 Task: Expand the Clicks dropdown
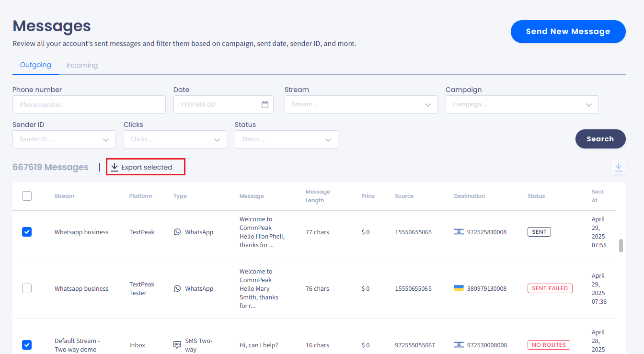coord(175,139)
